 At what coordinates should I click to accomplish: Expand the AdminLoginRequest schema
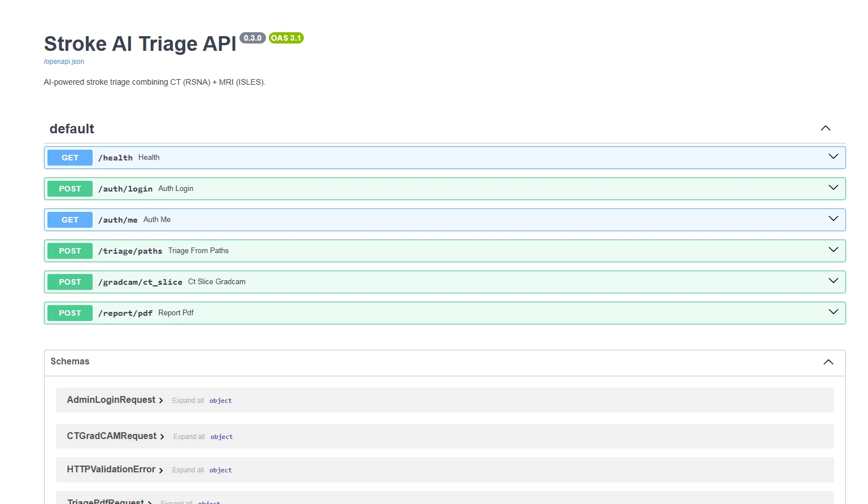pos(111,400)
